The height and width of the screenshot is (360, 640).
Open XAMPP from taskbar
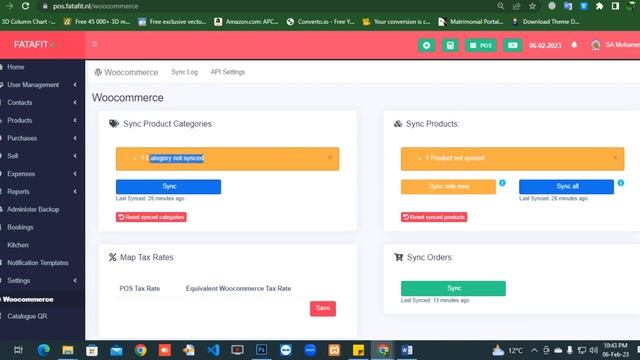pos(334,350)
